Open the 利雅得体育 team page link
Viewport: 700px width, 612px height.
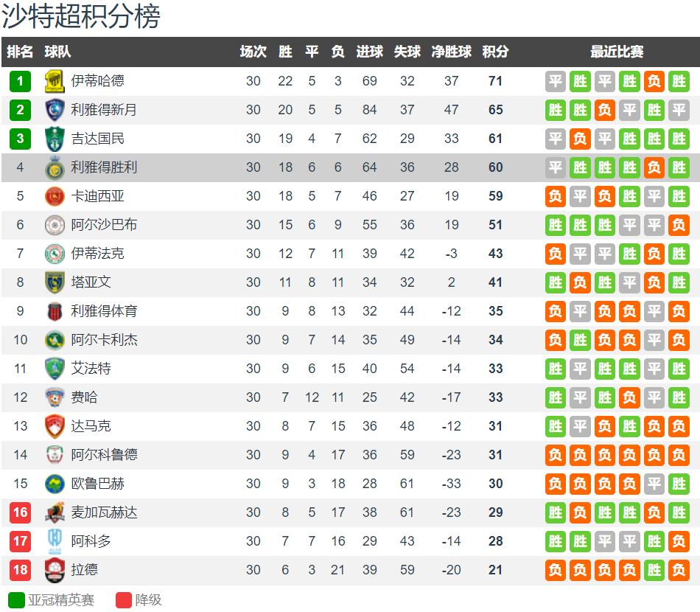[104, 311]
